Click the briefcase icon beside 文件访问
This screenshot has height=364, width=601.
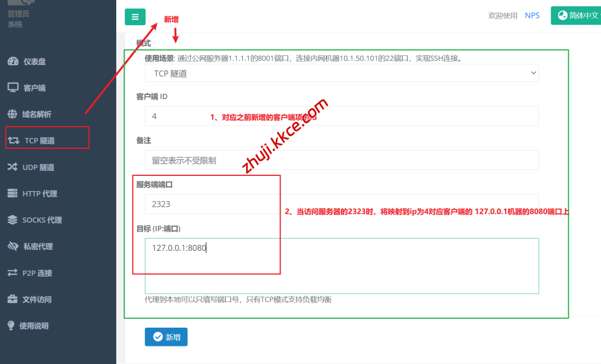pyautogui.click(x=12, y=299)
